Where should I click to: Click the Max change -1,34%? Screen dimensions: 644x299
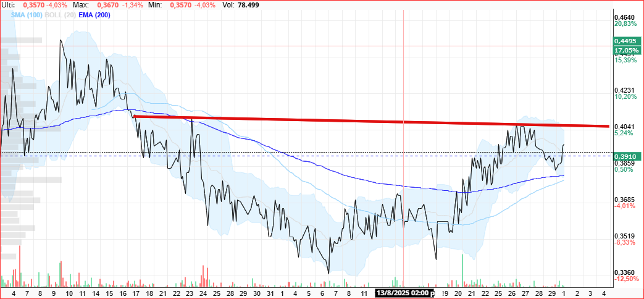coord(132,5)
